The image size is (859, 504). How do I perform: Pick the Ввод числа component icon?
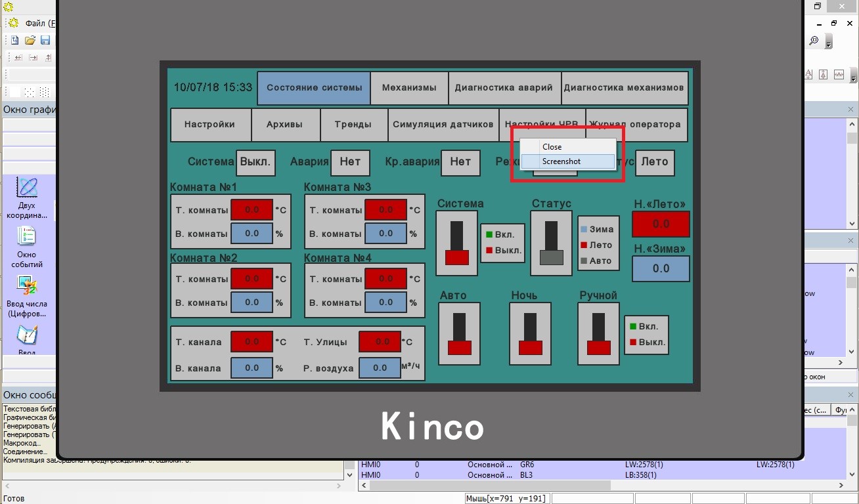point(27,285)
